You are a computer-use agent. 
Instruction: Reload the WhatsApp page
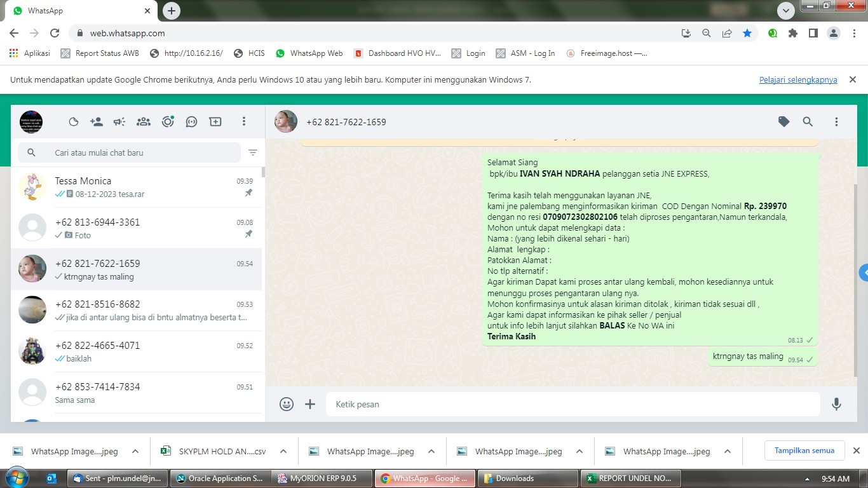tap(55, 33)
